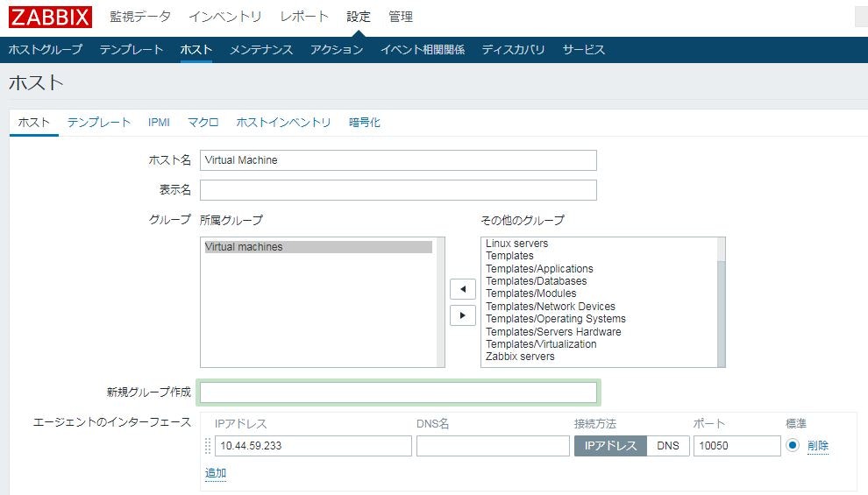Focus the ポート field showing 10050

click(736, 446)
